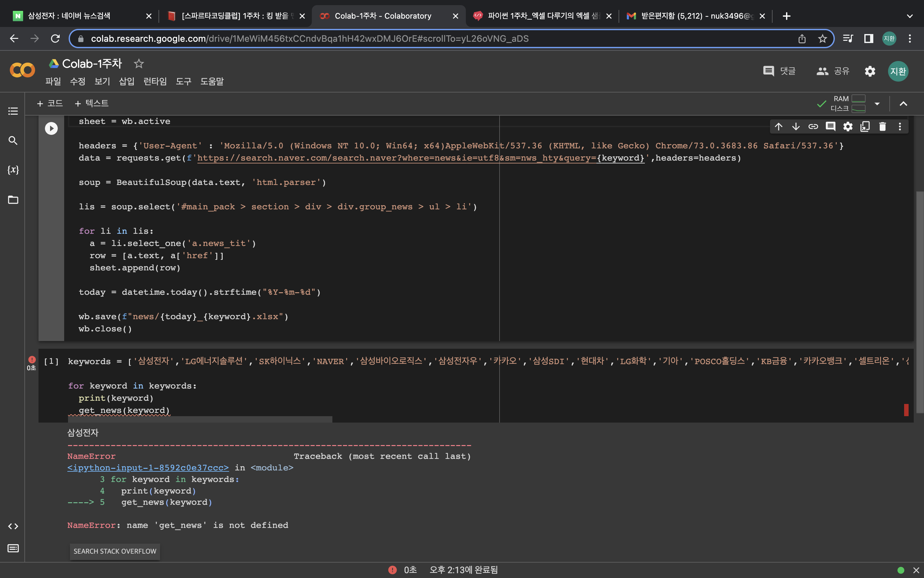Viewport: 924px width, 578px height.
Task: Close the Gmail 받은편지함 tab
Action: tap(762, 16)
